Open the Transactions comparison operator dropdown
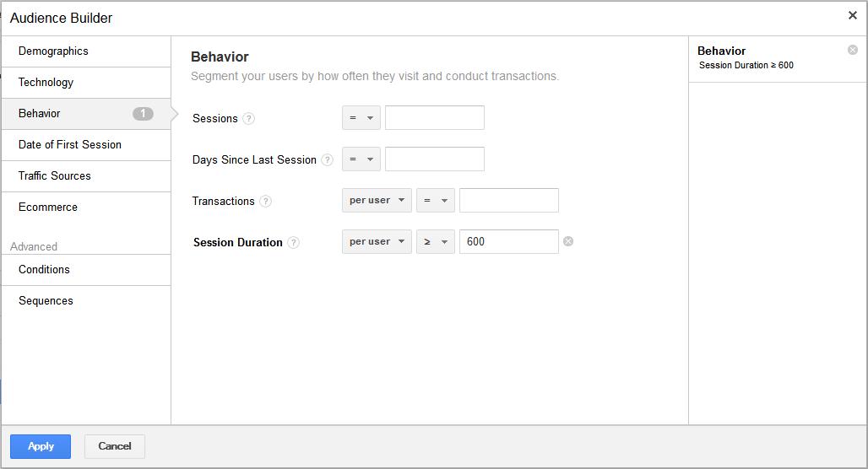Image resolution: width=868 pixels, height=469 pixels. click(x=435, y=201)
